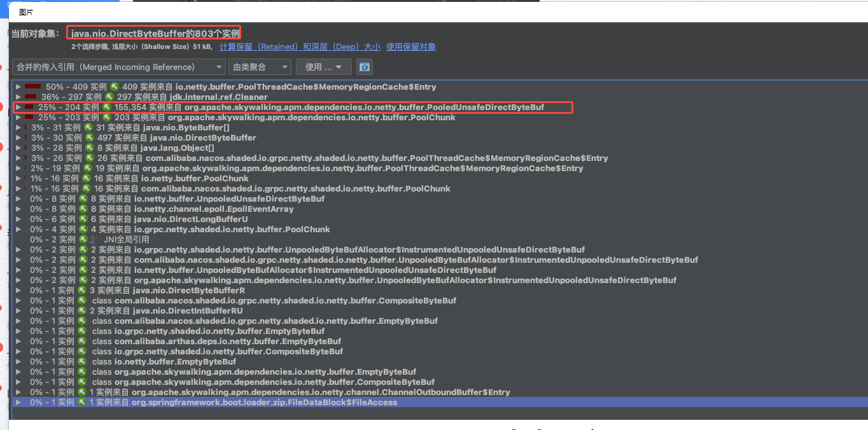Click green icon in PooledUnsafeDirectByteBuf 155,354 row
The image size is (868, 430).
click(107, 107)
